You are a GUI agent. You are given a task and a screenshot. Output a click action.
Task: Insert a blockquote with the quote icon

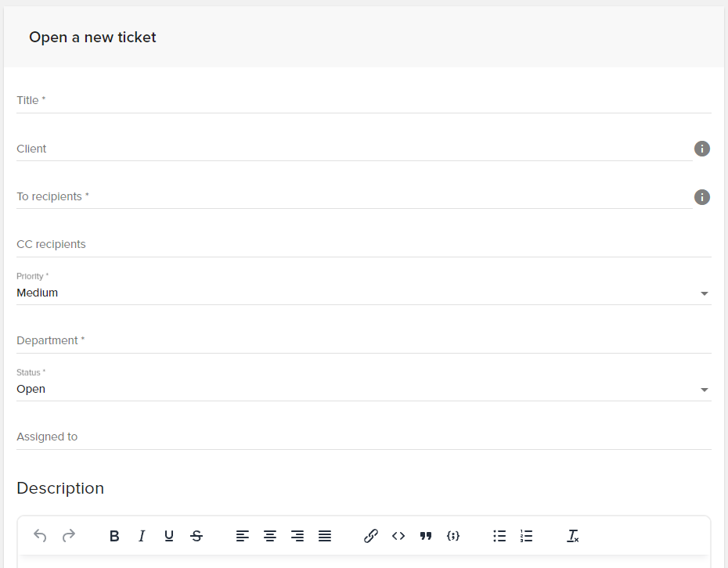point(426,536)
